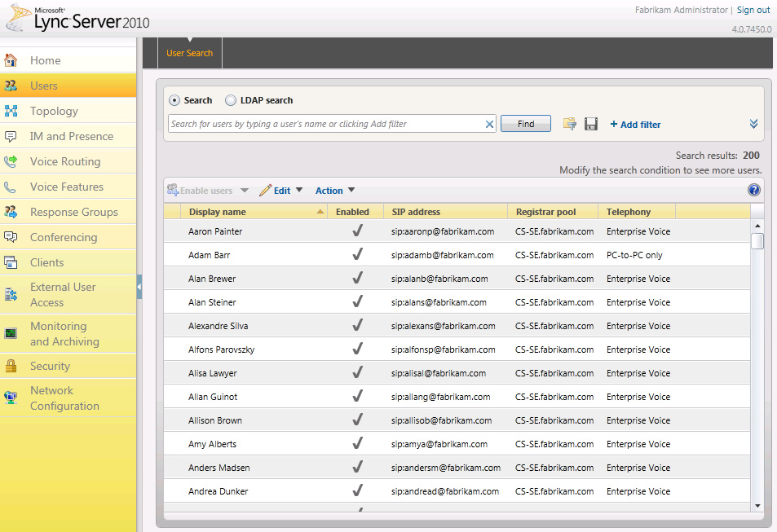Viewport: 777px width, 532px height.
Task: Save the query with floppy disk icon
Action: click(x=590, y=124)
